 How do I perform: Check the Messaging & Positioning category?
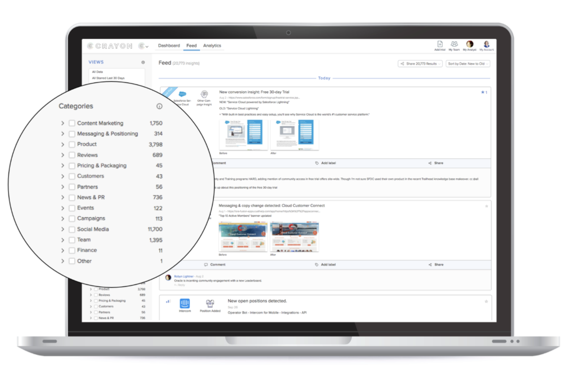click(x=72, y=134)
